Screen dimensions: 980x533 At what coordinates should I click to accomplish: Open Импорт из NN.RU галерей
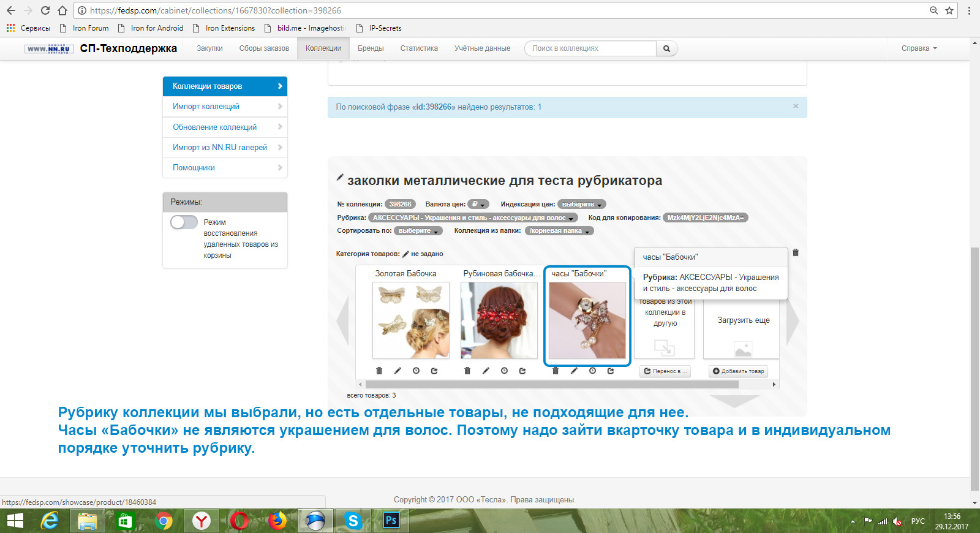point(225,147)
